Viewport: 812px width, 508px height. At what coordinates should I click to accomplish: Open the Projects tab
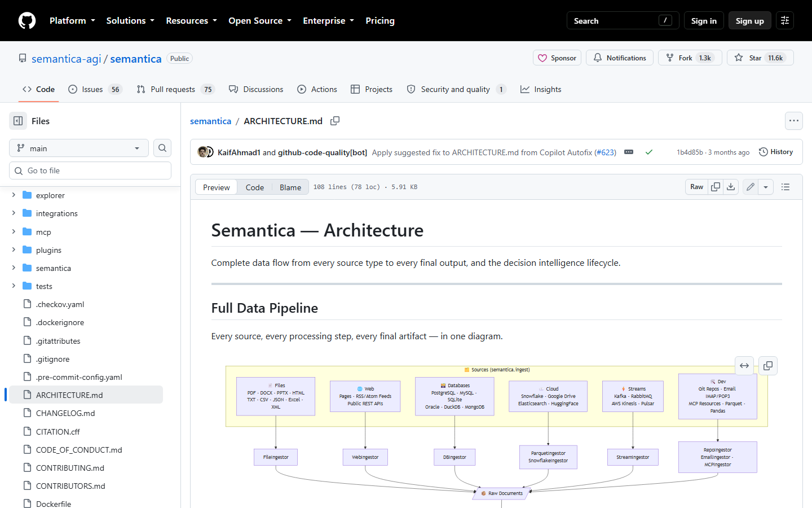point(372,89)
